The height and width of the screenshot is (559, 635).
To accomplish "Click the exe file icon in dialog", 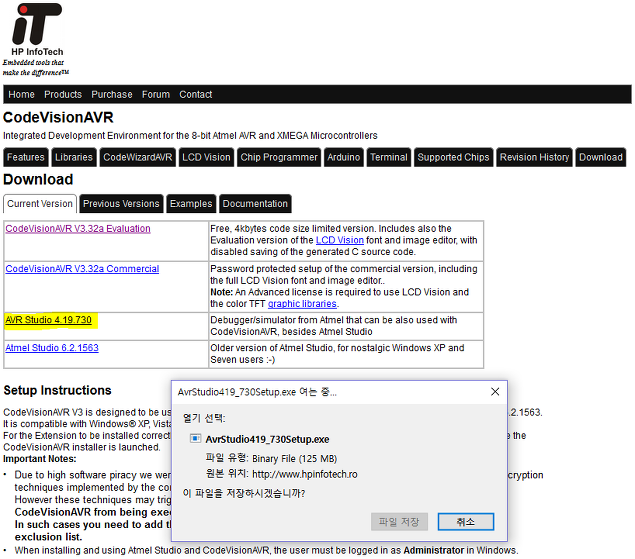I will pos(195,438).
